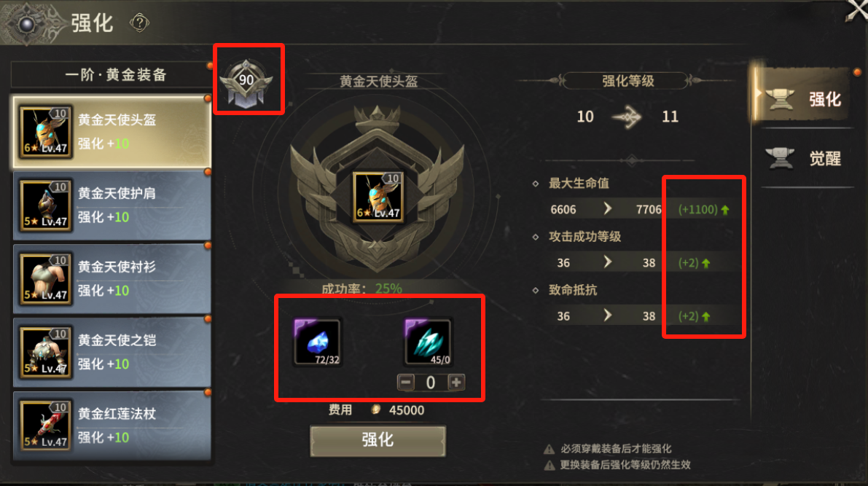Click the level 90 enhancement badge

246,82
